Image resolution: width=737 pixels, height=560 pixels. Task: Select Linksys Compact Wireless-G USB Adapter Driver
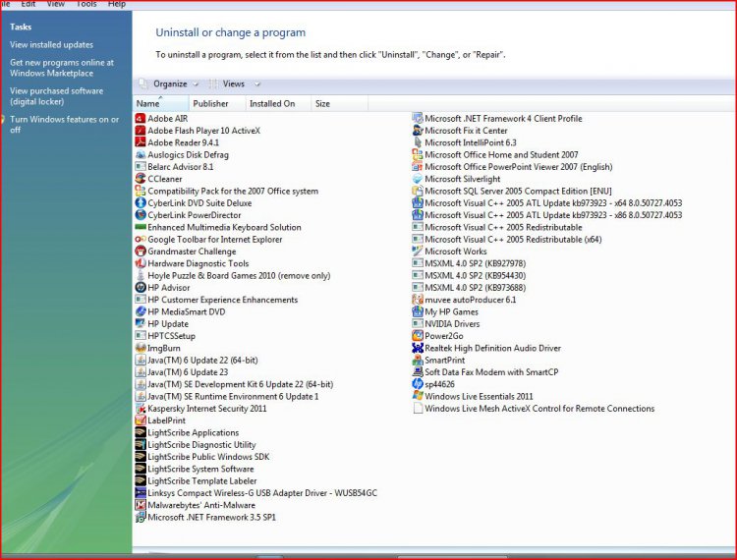click(256, 493)
